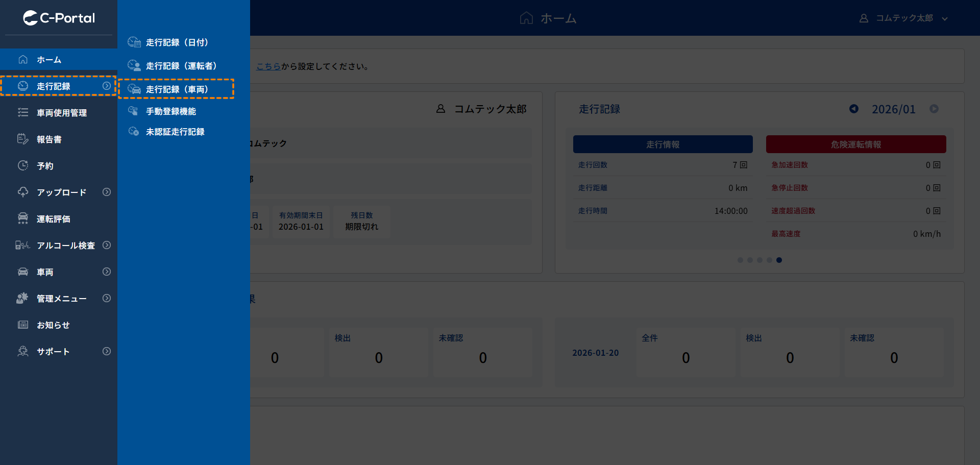
Task: Open 走行記録（車両） menu item
Action: pos(177,89)
